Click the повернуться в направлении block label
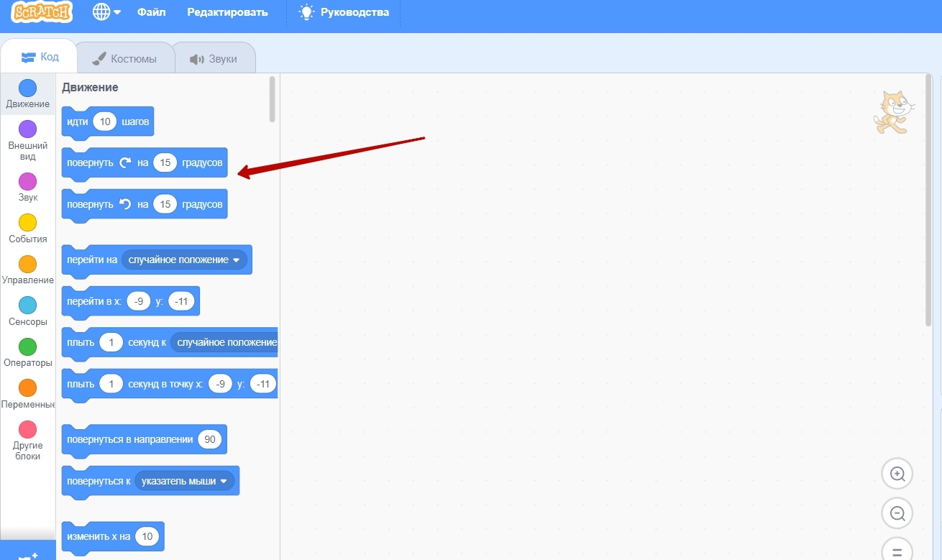The image size is (942, 560). click(x=130, y=439)
